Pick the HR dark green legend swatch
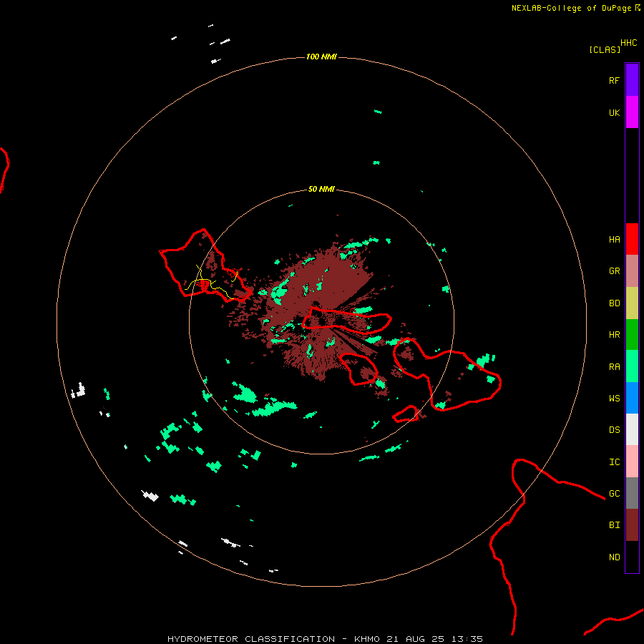Screen dimensions: 644x644 coord(632,335)
